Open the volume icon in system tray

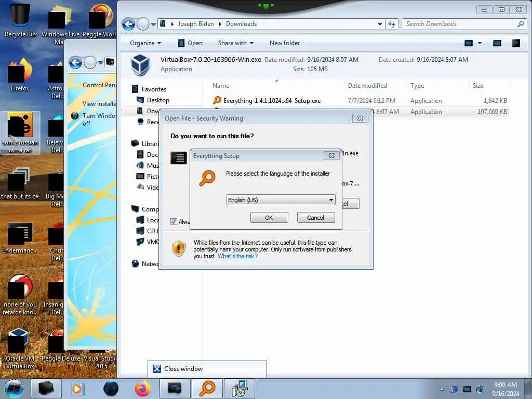point(480,389)
